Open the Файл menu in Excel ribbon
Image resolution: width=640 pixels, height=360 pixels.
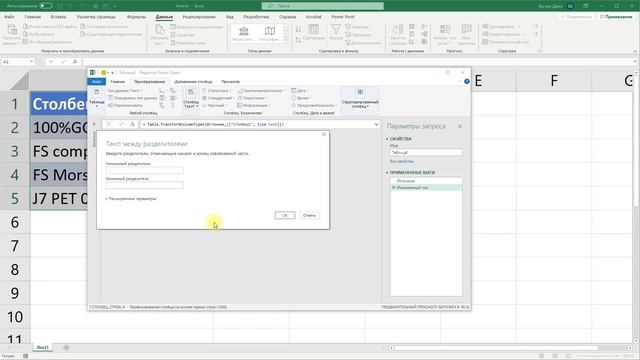(x=9, y=17)
